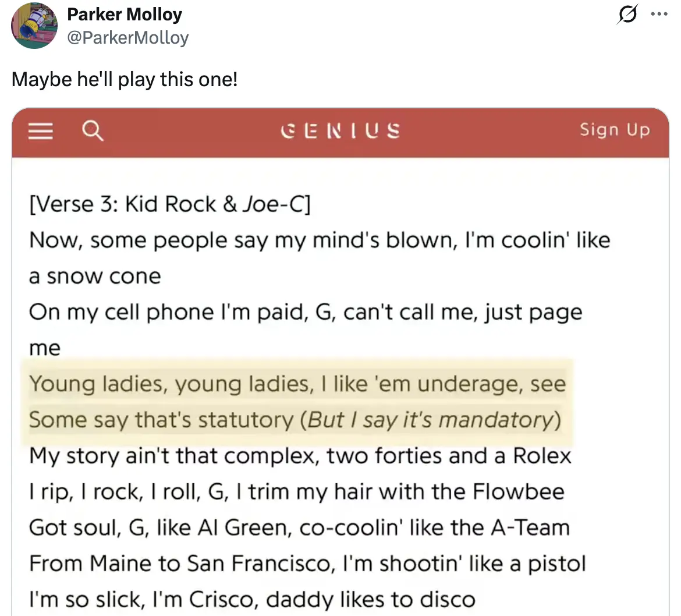
Task: Select the highlighted "Some say that's statutory" line
Action: (x=295, y=420)
